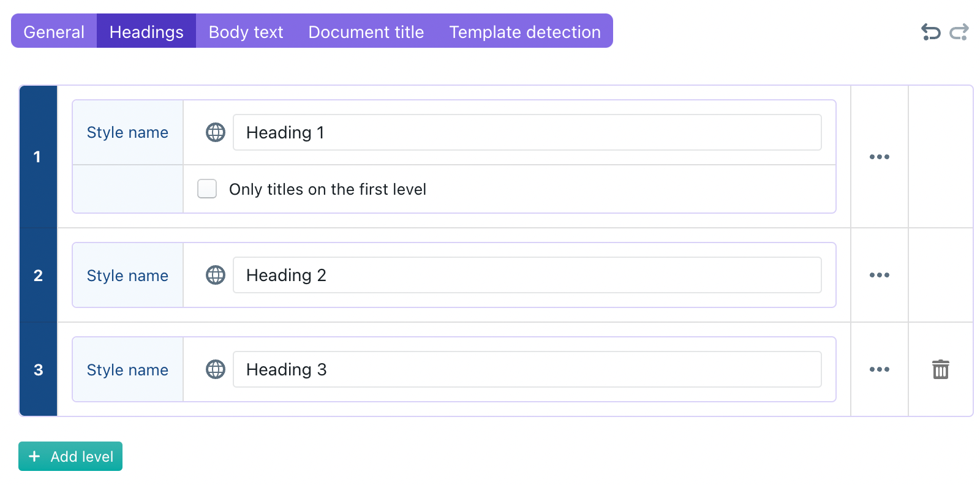Screen dimensions: 980x485
Task: Open the ellipsis menu for level 2
Action: (x=879, y=275)
